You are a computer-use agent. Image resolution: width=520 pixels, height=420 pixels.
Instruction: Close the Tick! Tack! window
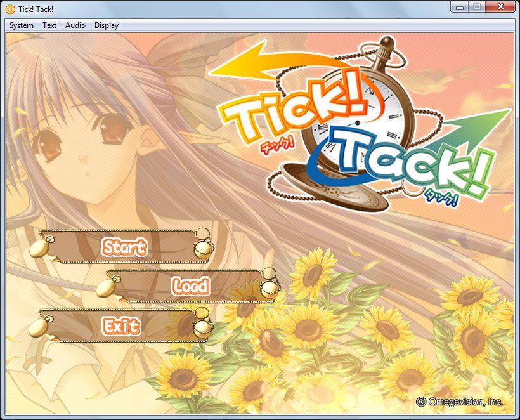click(x=501, y=7)
